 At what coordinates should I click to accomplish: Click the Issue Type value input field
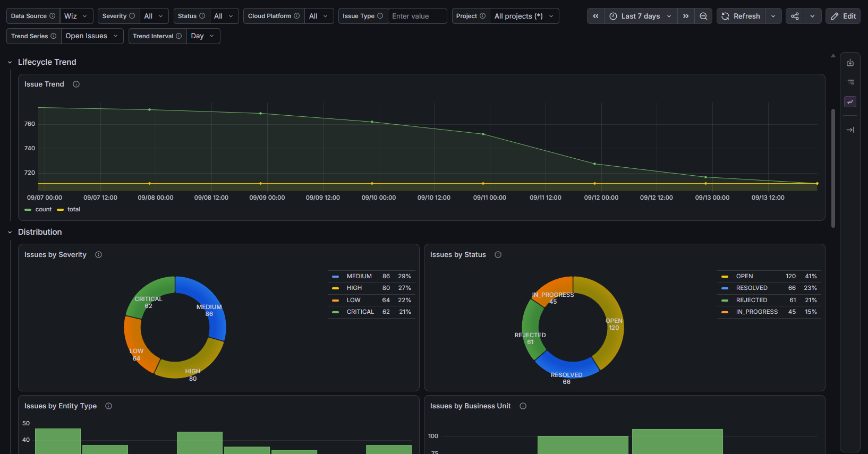click(x=417, y=16)
